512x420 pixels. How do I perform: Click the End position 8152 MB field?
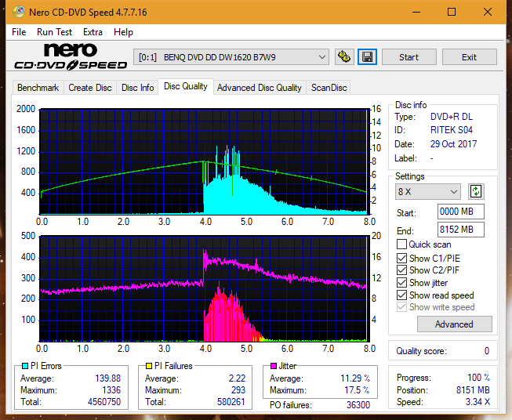(460, 230)
